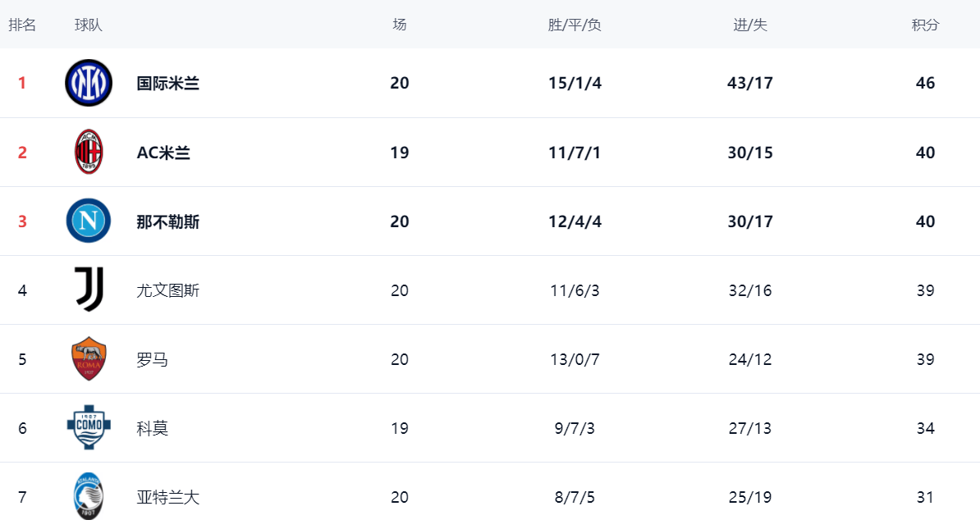
Task: Click the 积分 column header
Action: (x=925, y=25)
